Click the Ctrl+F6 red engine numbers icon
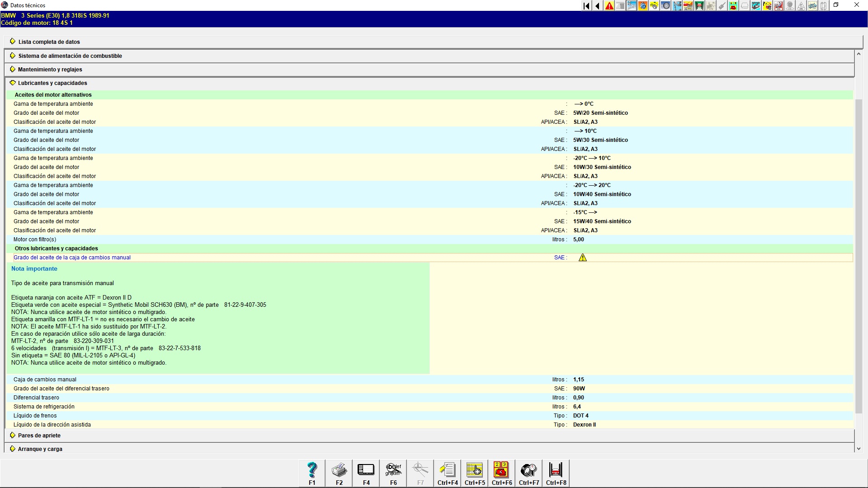 [x=502, y=473]
